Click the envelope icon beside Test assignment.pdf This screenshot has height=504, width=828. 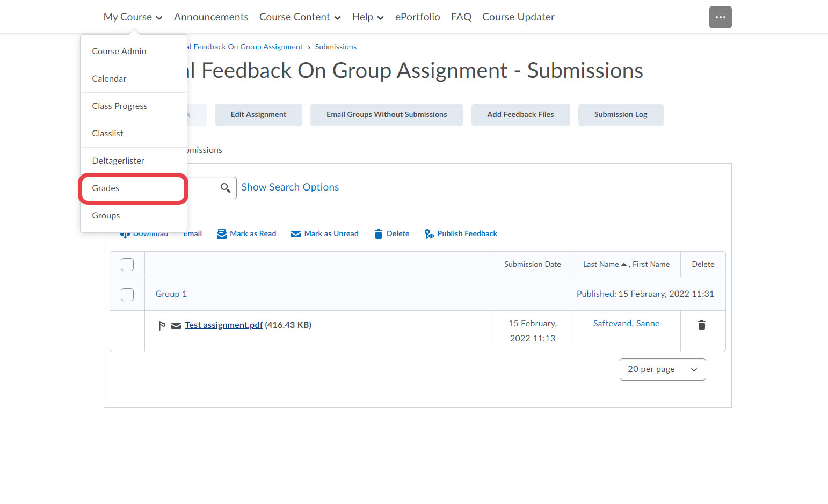point(176,326)
